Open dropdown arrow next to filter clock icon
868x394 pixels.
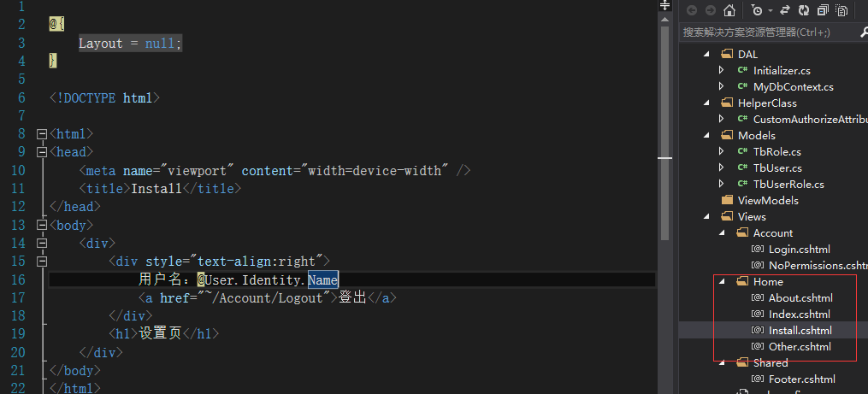point(770,10)
